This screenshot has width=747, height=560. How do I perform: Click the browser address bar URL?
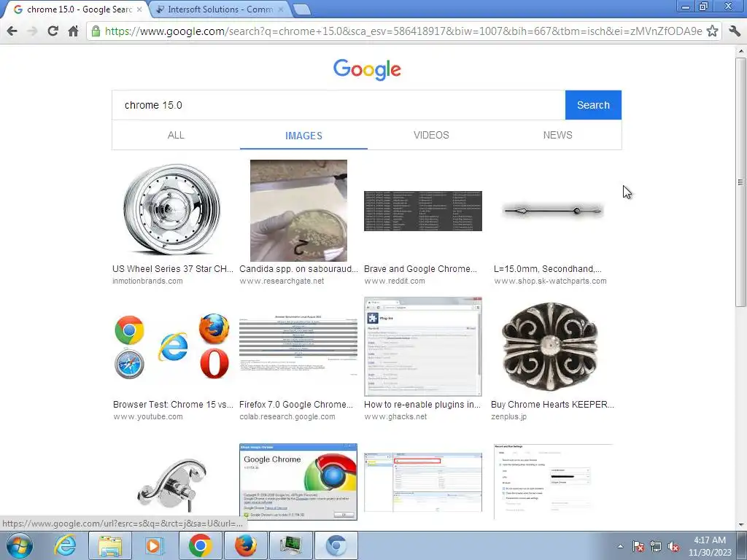coord(403,31)
